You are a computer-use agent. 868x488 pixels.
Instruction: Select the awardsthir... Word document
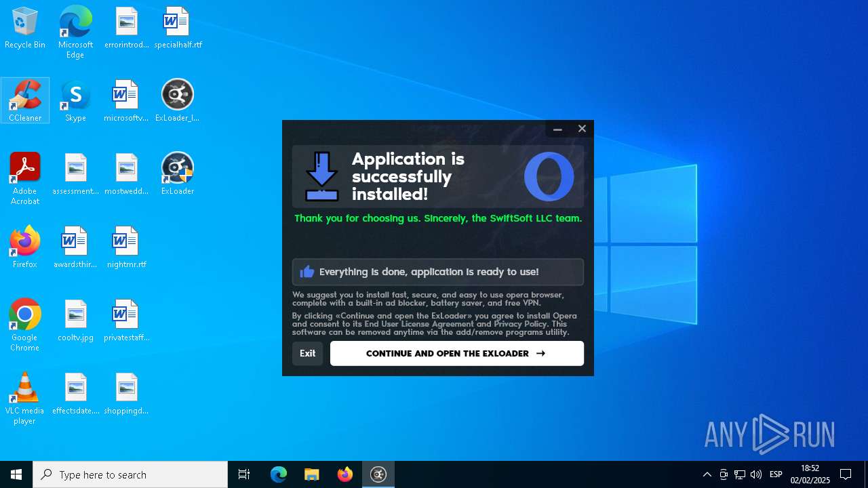pyautogui.click(x=75, y=247)
